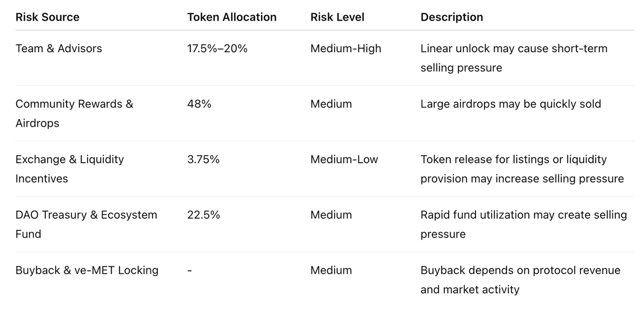This screenshot has width=644, height=311.
Task: Click the Token Allocation column header
Action: point(231,17)
